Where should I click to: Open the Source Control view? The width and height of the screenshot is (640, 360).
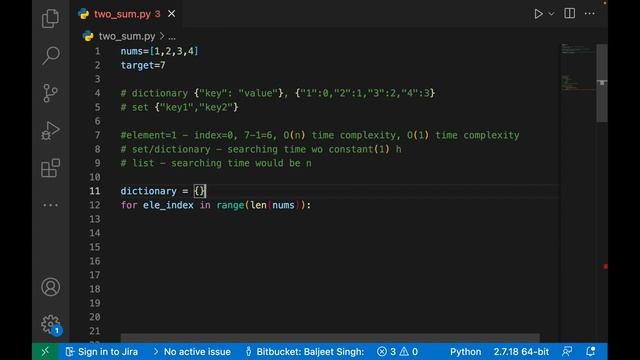50,93
